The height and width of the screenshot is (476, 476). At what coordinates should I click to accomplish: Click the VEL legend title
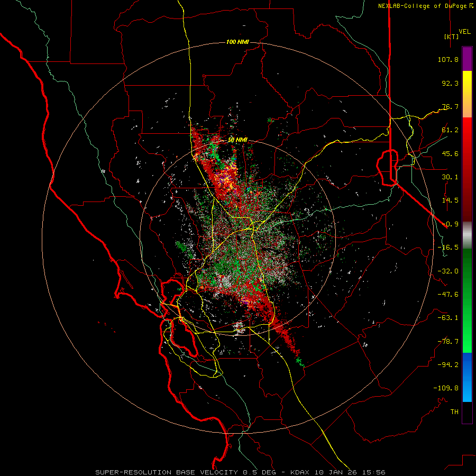pos(465,32)
